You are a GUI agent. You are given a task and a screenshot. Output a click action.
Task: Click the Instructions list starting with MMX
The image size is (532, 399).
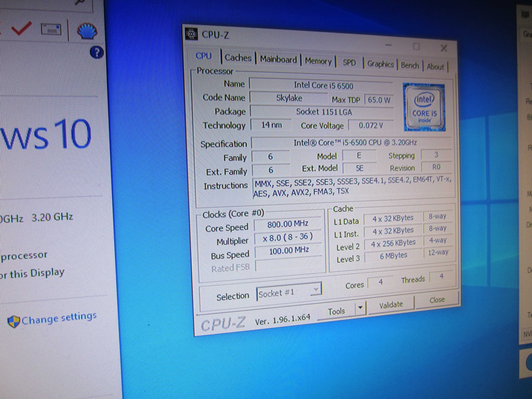[353, 187]
